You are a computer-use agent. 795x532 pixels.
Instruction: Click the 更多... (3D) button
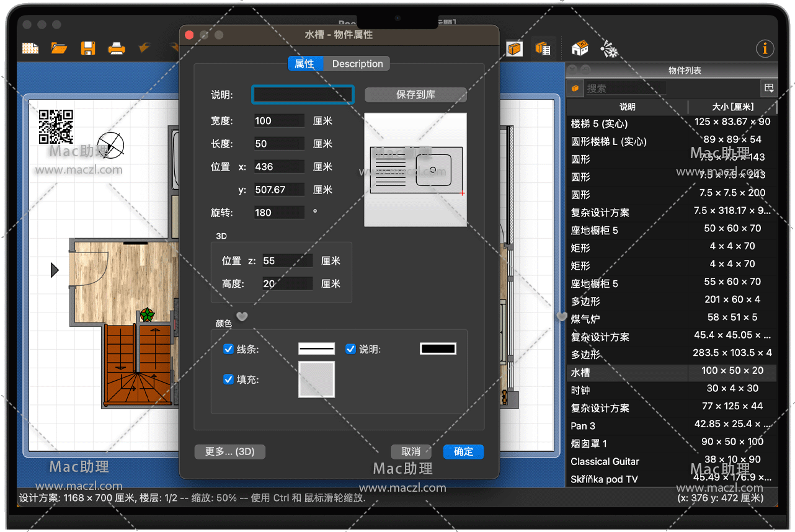pyautogui.click(x=229, y=451)
